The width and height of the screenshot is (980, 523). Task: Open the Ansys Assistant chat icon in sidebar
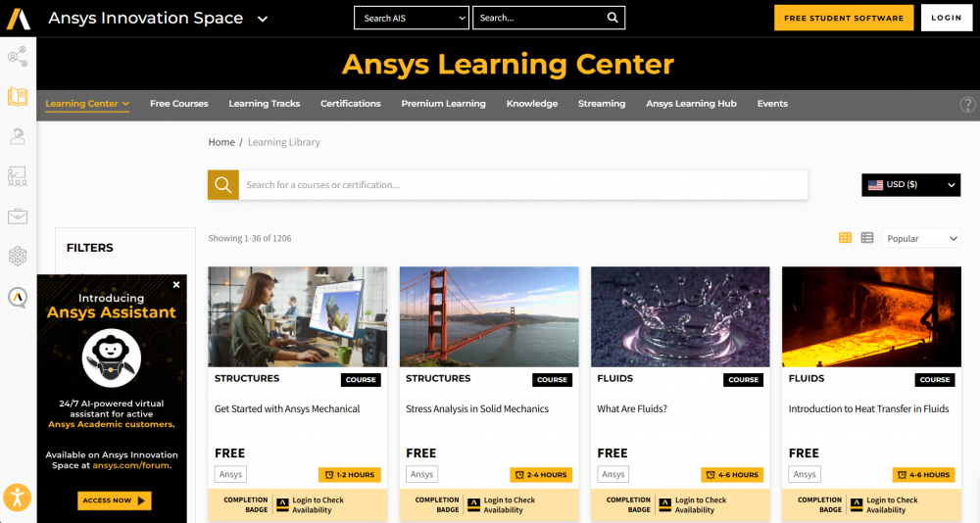point(18,297)
